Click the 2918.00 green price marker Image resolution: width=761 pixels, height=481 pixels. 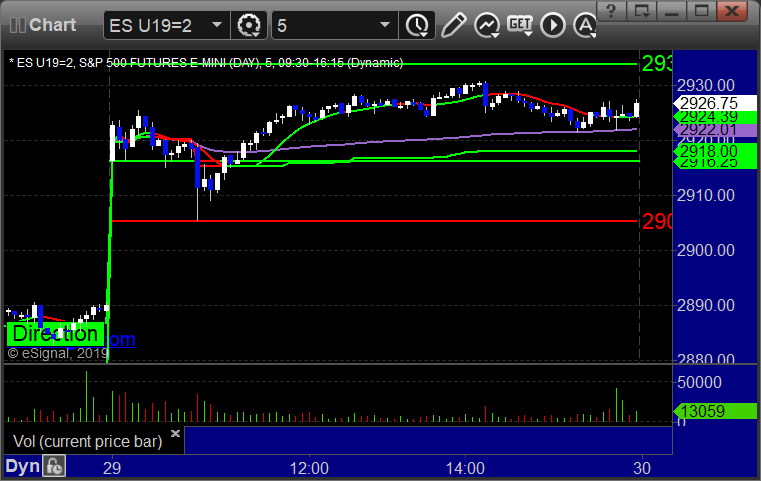point(714,151)
